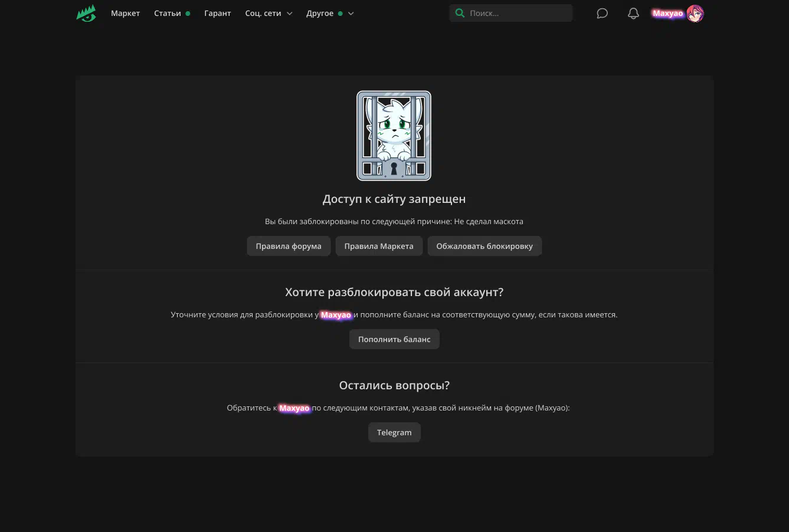This screenshot has width=789, height=532.
Task: Open the Маркет menu item
Action: click(125, 13)
